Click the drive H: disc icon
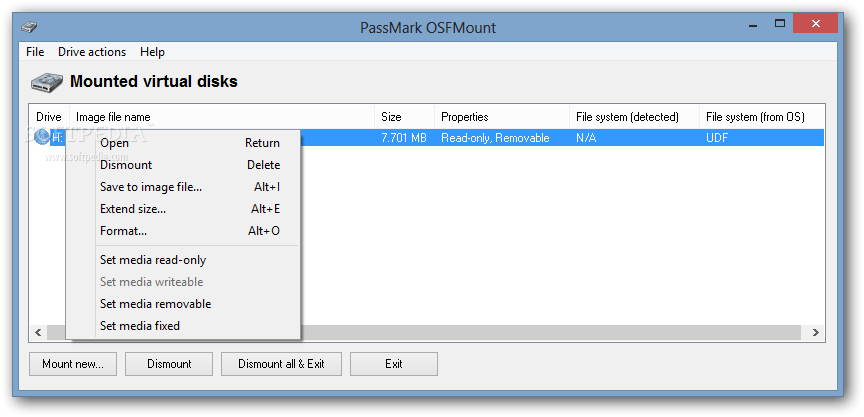Image resolution: width=864 pixels, height=417 pixels. tap(42, 138)
